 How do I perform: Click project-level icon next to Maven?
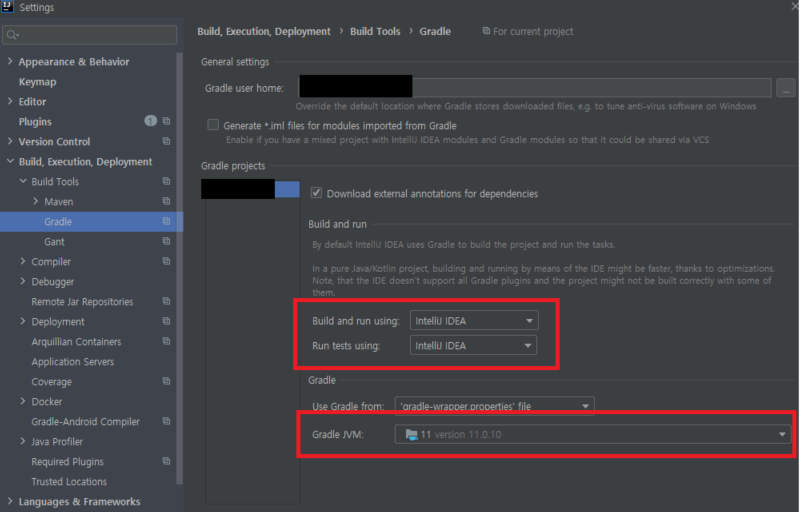(x=167, y=201)
